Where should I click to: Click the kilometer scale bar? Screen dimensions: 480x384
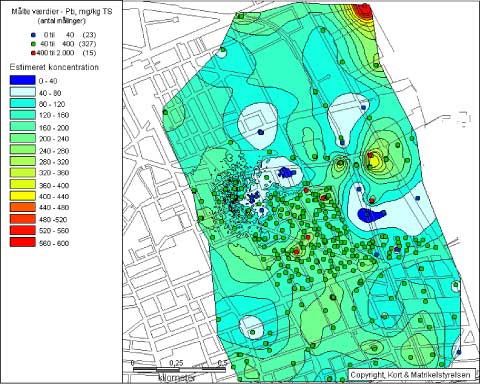tap(179, 369)
